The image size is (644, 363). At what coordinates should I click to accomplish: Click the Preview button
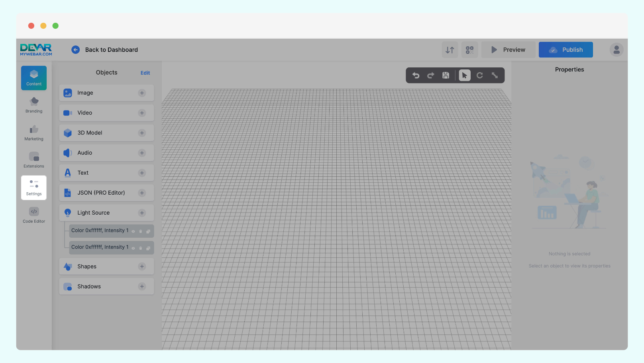509,50
